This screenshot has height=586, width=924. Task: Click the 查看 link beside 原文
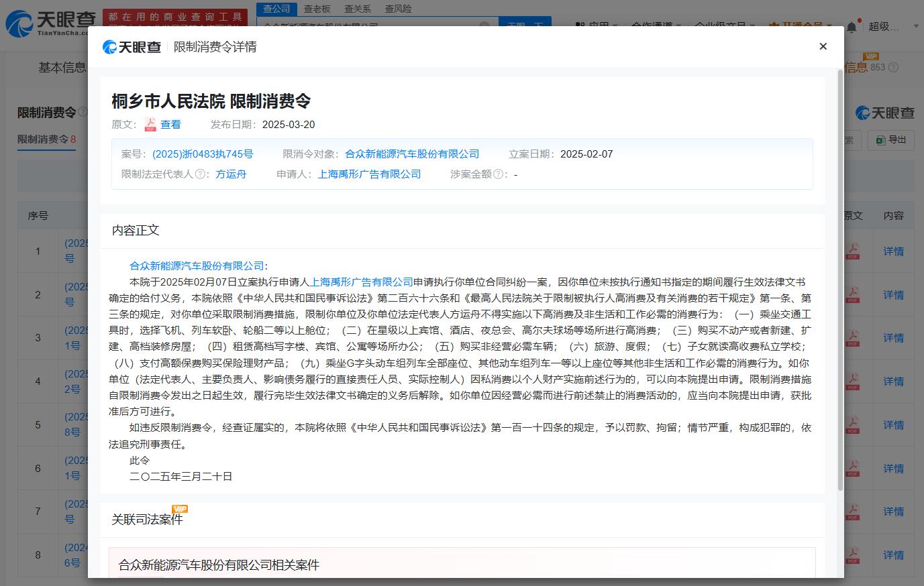(x=170, y=125)
